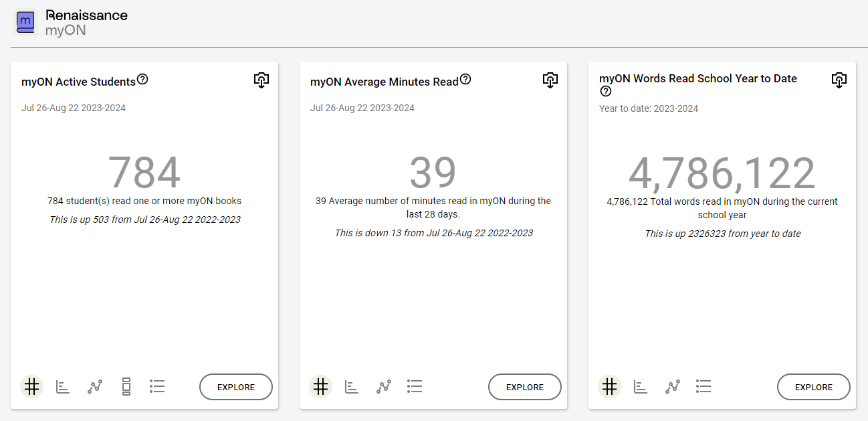
Task: Click the Renaissance myON header title text
Action: point(86,22)
